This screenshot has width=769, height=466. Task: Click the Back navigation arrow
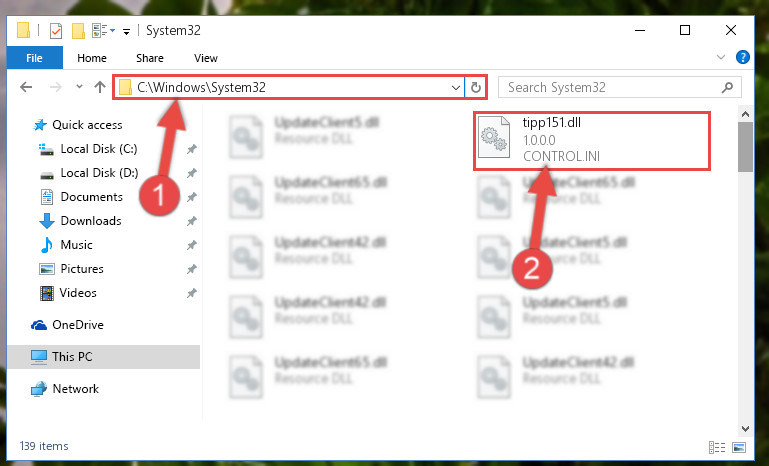point(26,87)
